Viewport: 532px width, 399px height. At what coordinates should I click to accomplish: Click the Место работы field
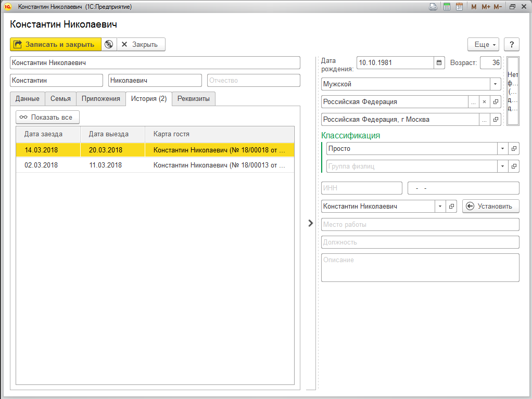coord(421,224)
